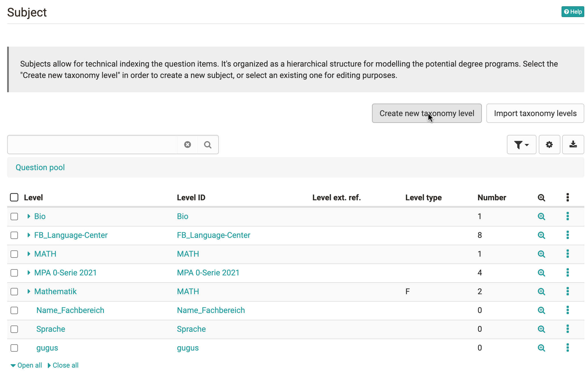Expand the Mathematik level arrow

click(x=29, y=291)
